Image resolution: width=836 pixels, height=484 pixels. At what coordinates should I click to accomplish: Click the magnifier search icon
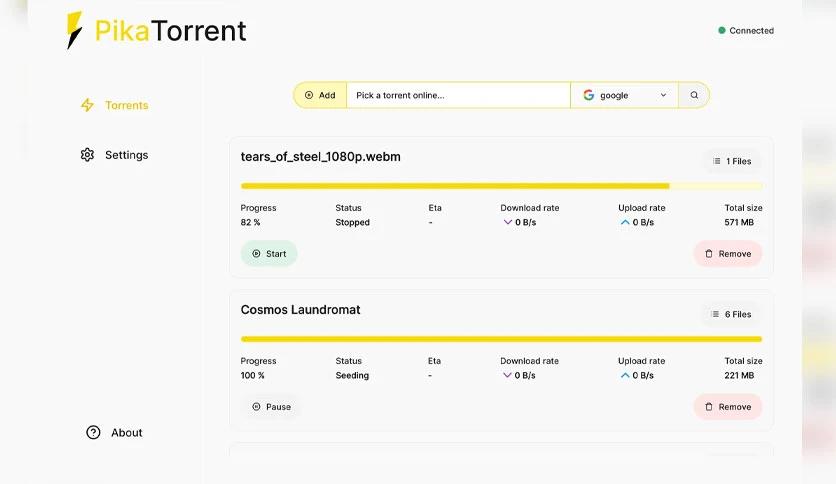[694, 95]
